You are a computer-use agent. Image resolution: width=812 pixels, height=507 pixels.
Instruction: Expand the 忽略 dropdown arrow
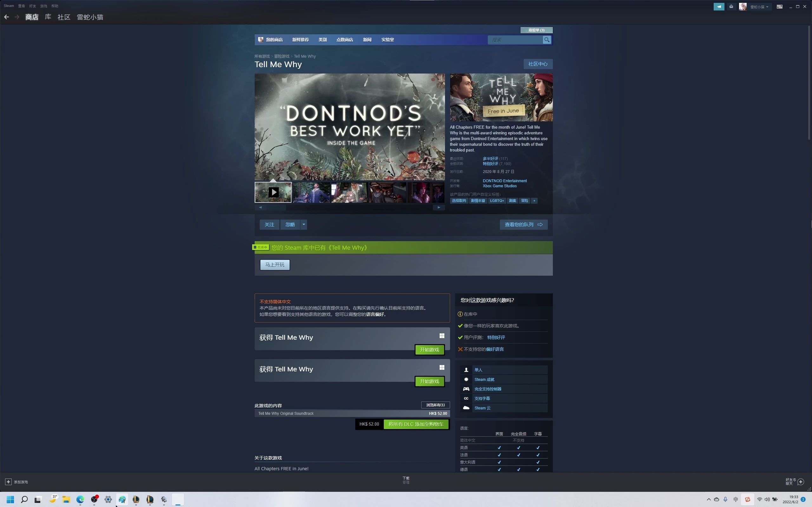point(304,224)
